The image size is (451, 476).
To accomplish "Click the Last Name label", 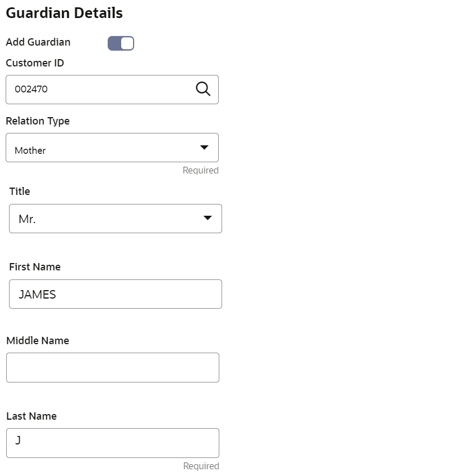I will (x=32, y=416).
